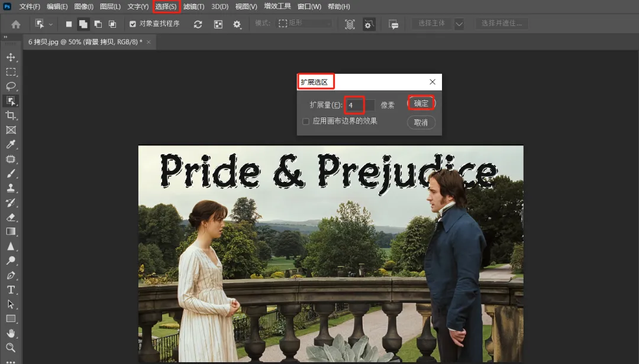Select the Lasso tool
This screenshot has height=364, width=639.
pos(11,86)
